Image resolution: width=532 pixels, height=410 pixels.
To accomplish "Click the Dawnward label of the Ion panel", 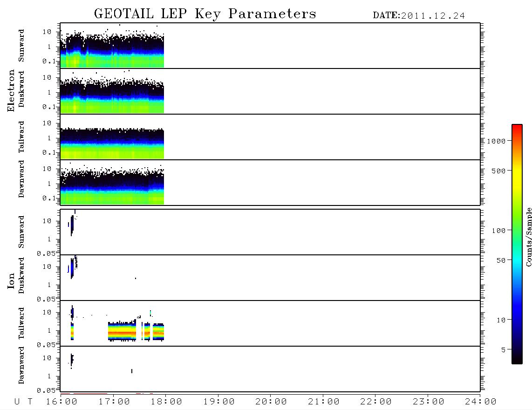I will (21, 365).
